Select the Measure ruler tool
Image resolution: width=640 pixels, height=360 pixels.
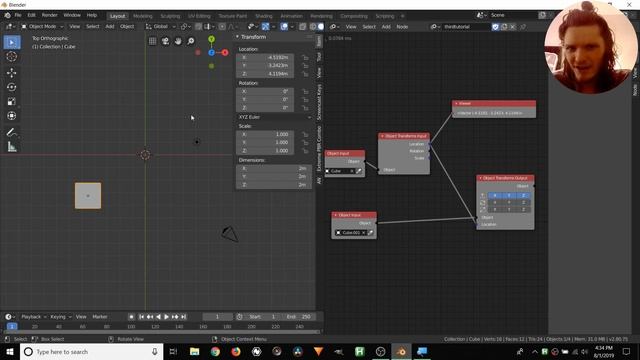[12, 147]
